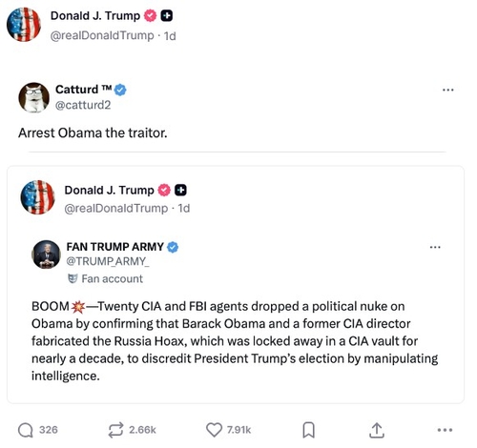Open the BOOM quoted post text
The image size is (477, 448).
[235, 341]
